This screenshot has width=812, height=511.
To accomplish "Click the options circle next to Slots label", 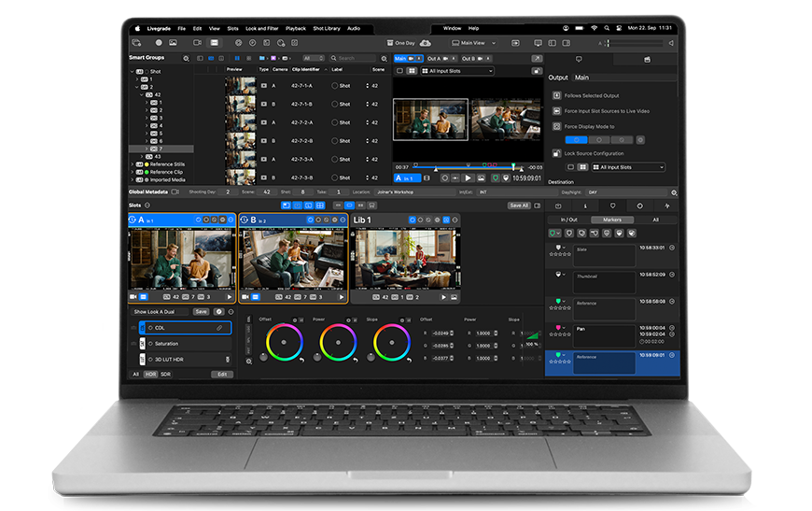I will tap(147, 206).
